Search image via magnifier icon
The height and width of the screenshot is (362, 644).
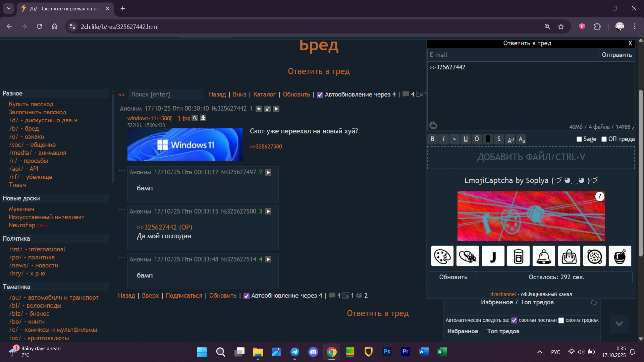195,118
